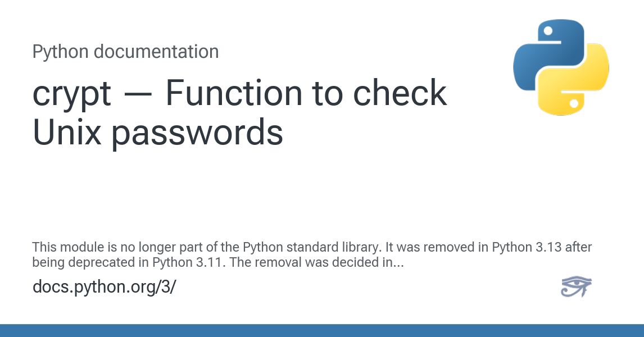Click the blue bar along the bottom

click(322, 330)
